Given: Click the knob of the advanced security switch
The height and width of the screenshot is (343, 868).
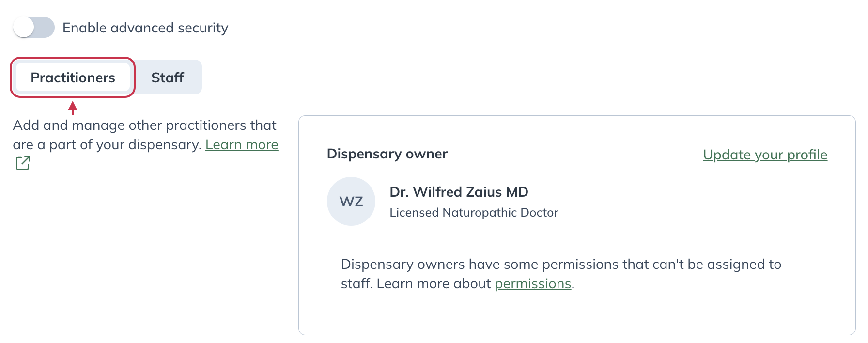Looking at the screenshot, I should coord(24,28).
